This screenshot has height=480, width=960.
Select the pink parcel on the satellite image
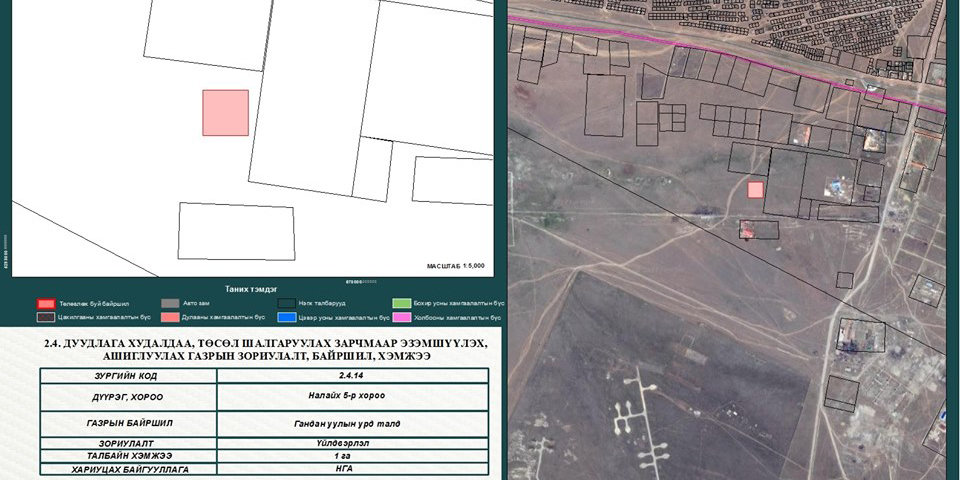[x=756, y=189]
